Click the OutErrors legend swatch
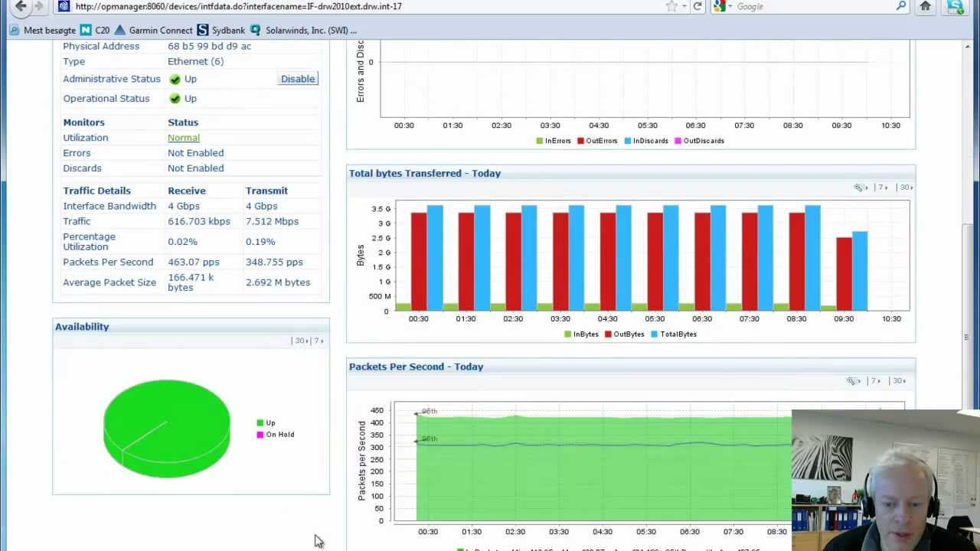 [x=581, y=141]
